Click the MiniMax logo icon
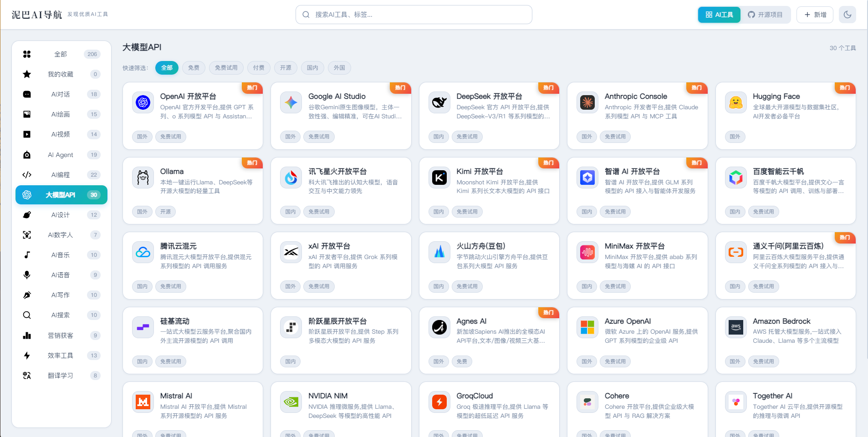The width and height of the screenshot is (868, 437). [587, 252]
